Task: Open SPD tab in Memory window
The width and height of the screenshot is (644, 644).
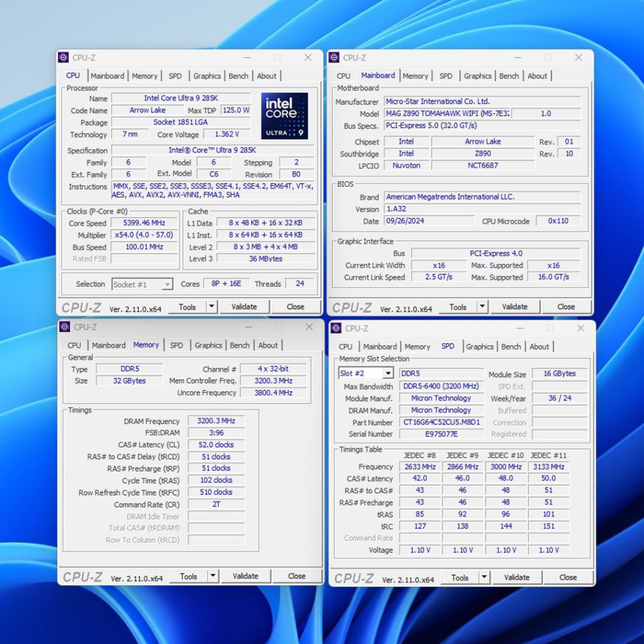Action: (x=176, y=345)
